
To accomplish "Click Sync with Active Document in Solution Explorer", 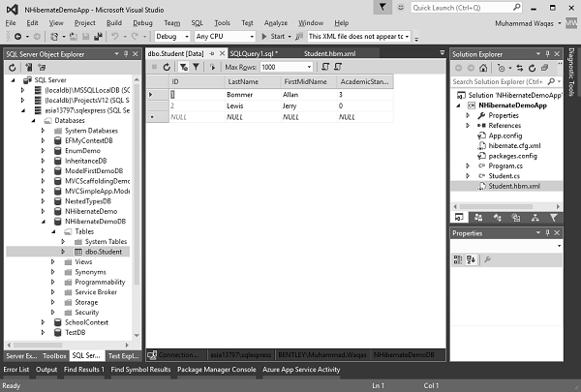I will [520, 68].
